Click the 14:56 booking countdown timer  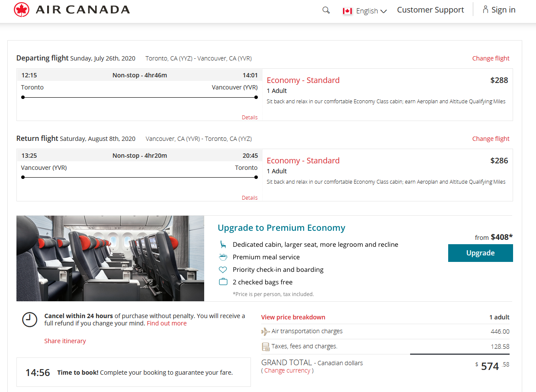click(x=38, y=373)
